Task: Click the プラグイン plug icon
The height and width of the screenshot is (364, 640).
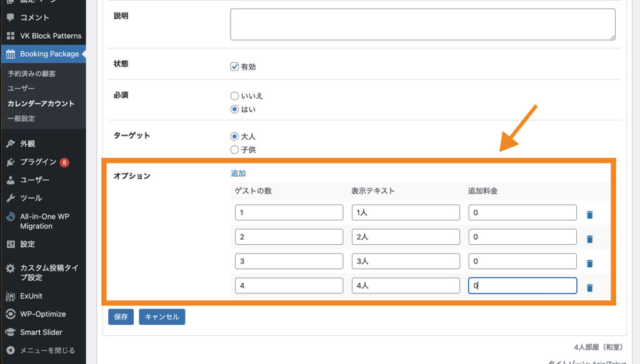Action: 11,162
